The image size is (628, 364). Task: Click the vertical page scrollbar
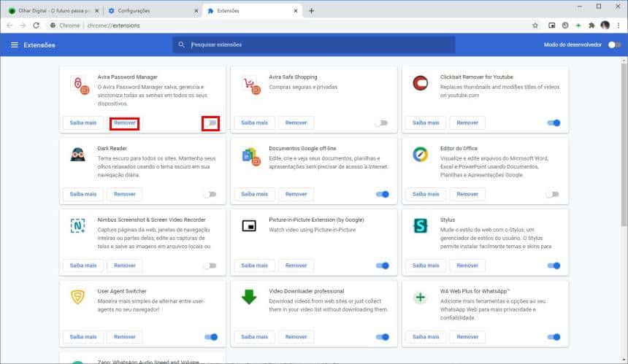624,144
